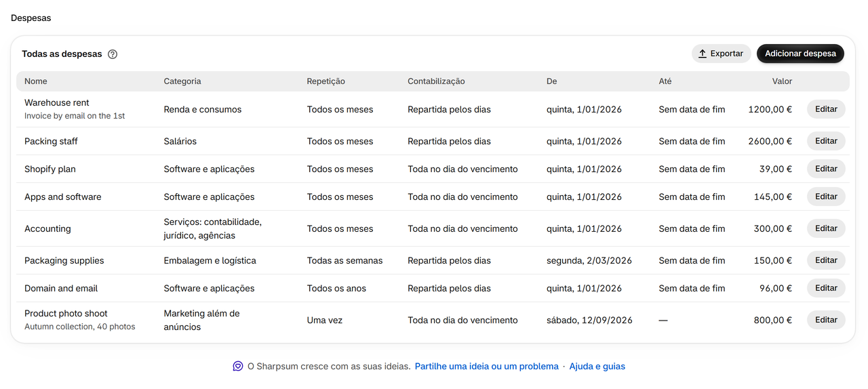Click the Contabilização column header
The image size is (868, 389).
(x=436, y=81)
